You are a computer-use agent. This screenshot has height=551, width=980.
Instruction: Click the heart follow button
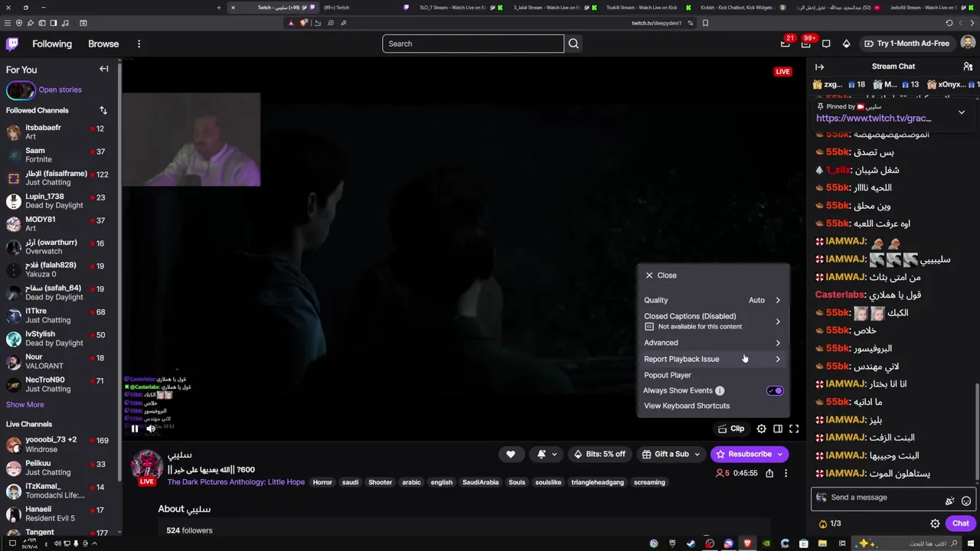click(511, 454)
